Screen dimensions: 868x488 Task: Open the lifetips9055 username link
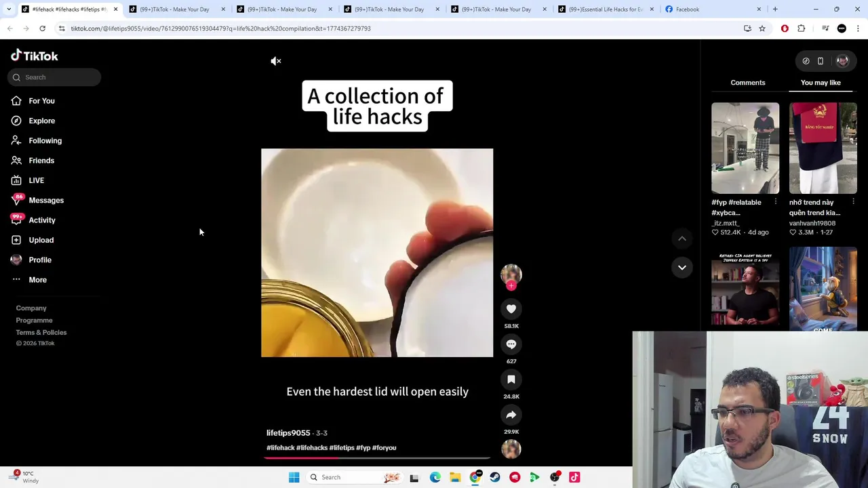pos(288,433)
